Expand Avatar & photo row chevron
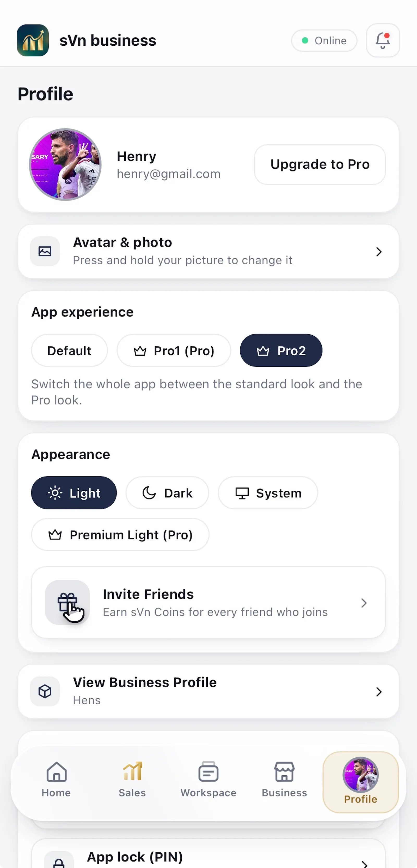The width and height of the screenshot is (417, 868). point(379,252)
